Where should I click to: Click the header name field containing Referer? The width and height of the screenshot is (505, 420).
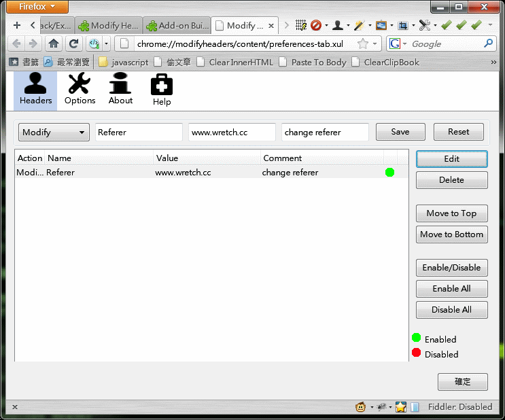[139, 132]
